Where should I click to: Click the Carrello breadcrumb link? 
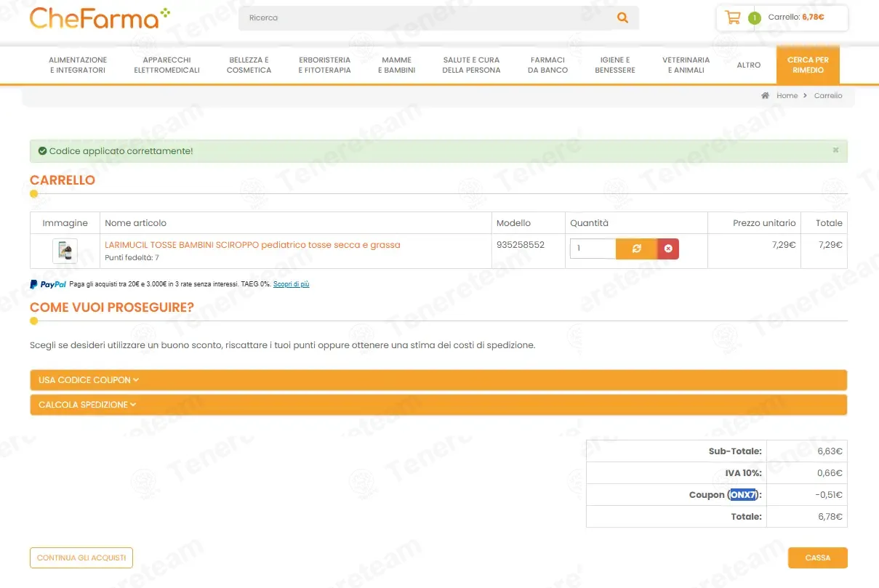(828, 96)
